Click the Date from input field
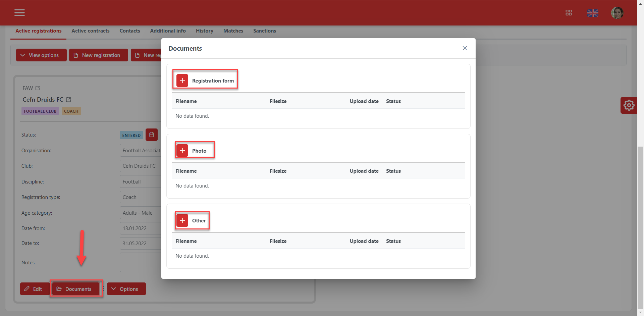 140,228
